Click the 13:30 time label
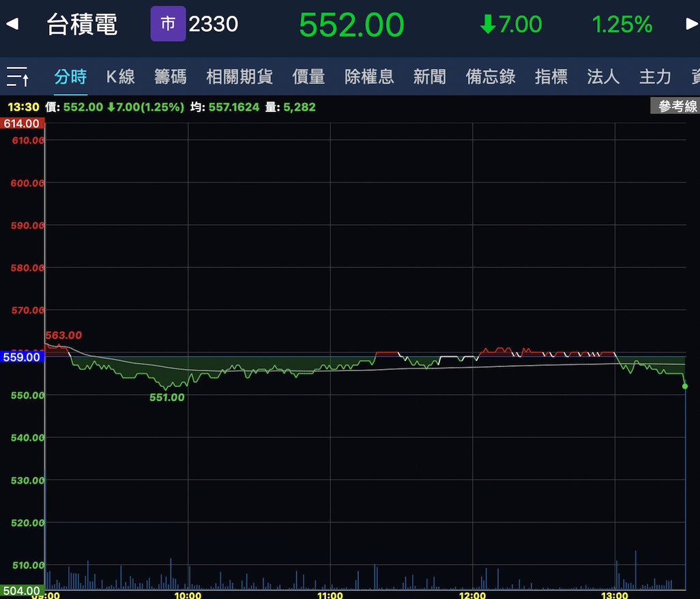 [24, 107]
